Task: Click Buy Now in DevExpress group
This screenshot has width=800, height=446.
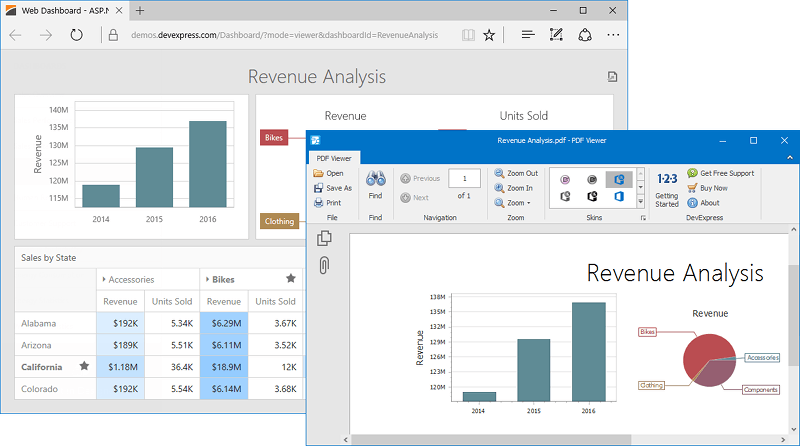Action: 707,188
